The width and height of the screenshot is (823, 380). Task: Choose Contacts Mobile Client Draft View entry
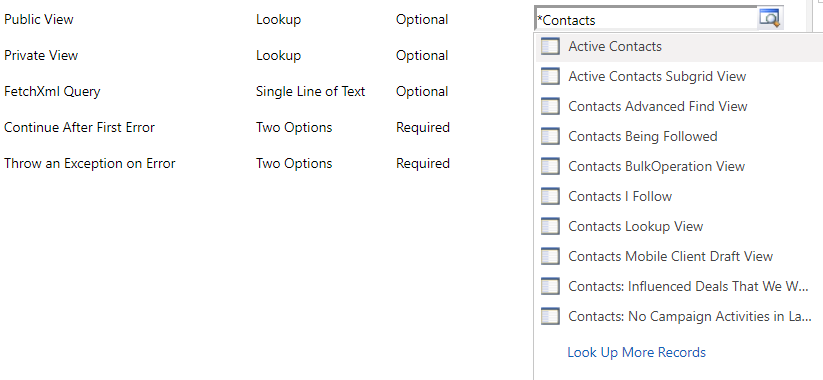[679, 256]
